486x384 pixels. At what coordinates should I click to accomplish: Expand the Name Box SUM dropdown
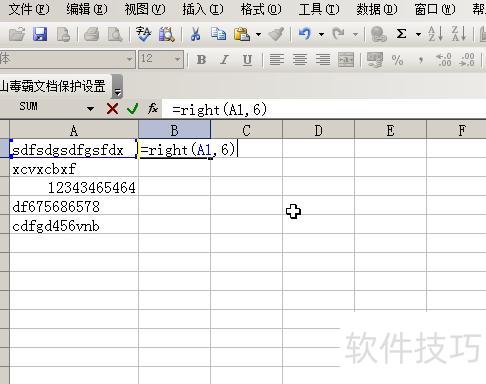click(90, 109)
